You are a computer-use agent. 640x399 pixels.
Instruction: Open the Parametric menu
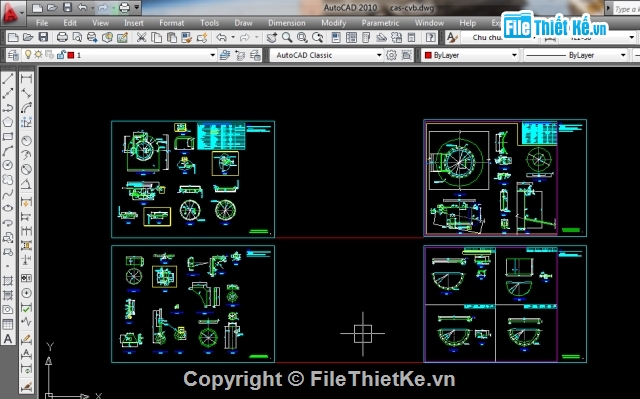click(380, 23)
